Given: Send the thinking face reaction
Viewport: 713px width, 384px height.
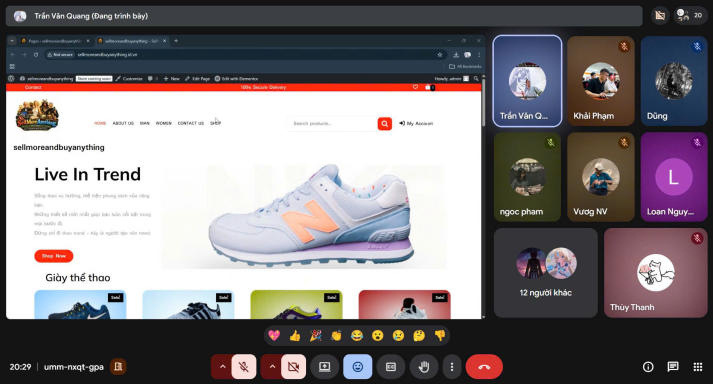Looking at the screenshot, I should pyautogui.click(x=419, y=336).
